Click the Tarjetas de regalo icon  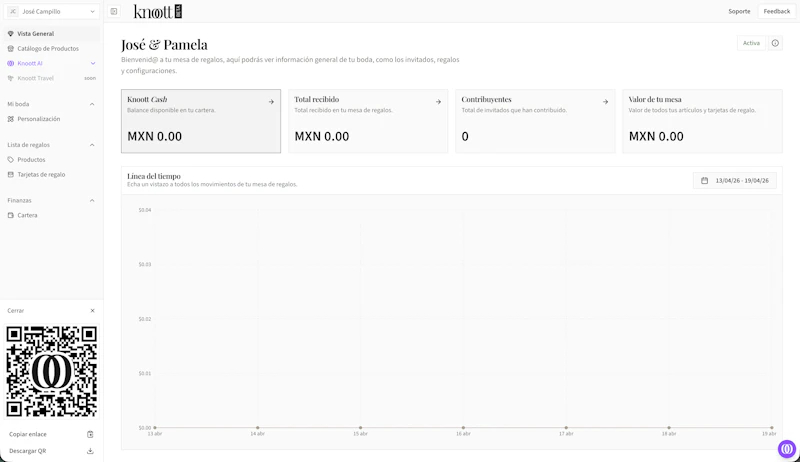tap(11, 174)
